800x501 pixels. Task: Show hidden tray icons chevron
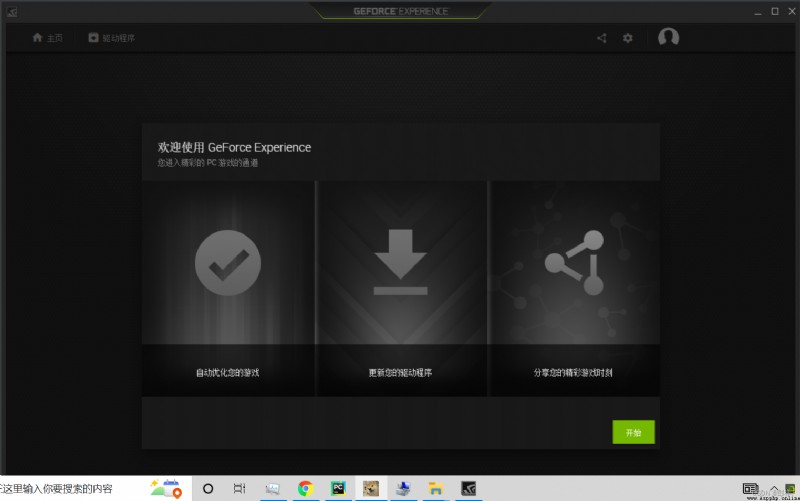click(774, 489)
